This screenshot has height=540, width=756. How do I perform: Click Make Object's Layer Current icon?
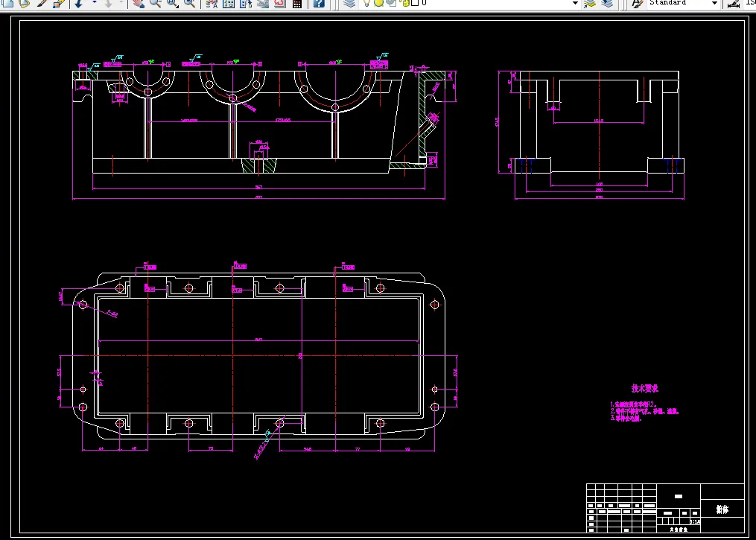590,3
